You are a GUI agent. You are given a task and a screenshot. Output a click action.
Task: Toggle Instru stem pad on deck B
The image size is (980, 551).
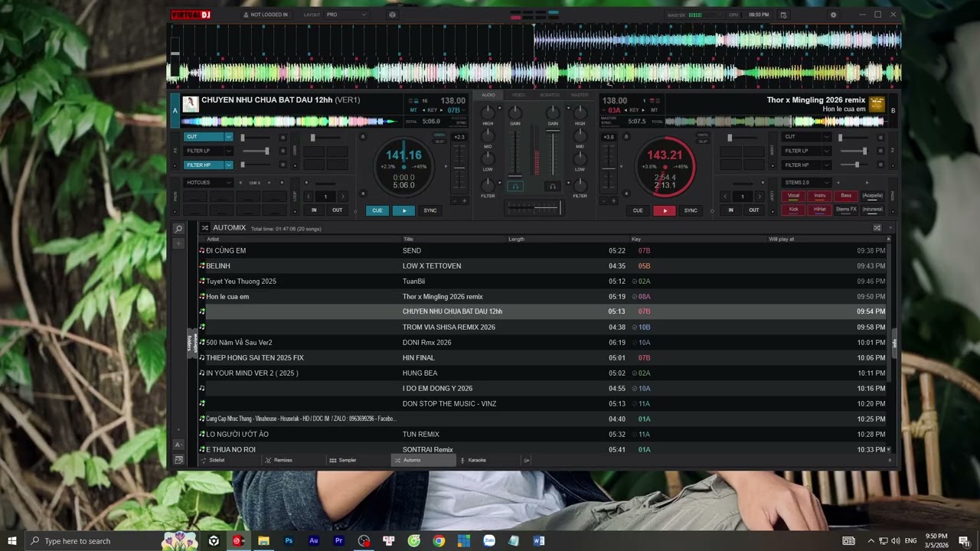point(819,196)
